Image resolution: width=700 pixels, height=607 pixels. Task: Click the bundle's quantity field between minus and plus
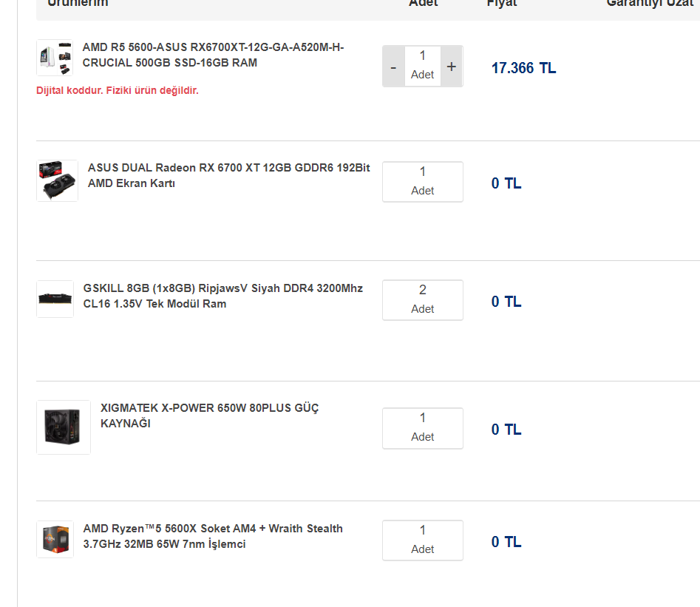pyautogui.click(x=423, y=66)
